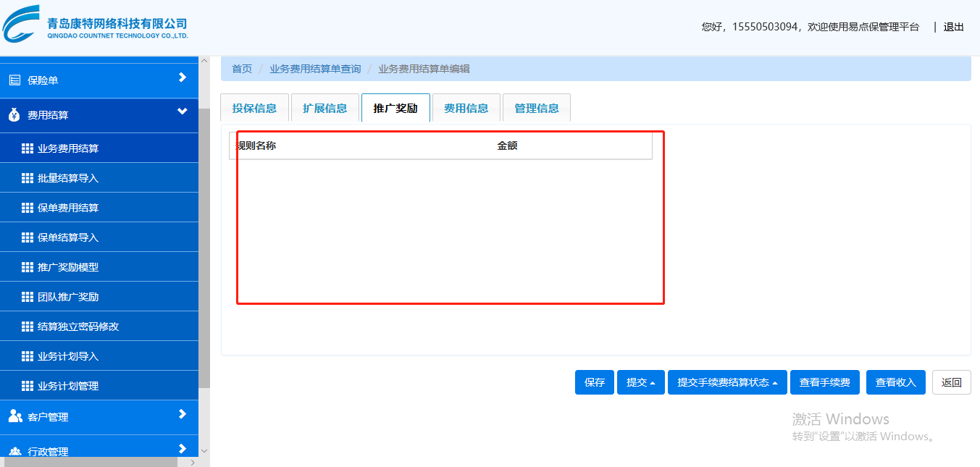
Task: Click the grid icon beside 结算独立密码修改
Action: pos(28,327)
